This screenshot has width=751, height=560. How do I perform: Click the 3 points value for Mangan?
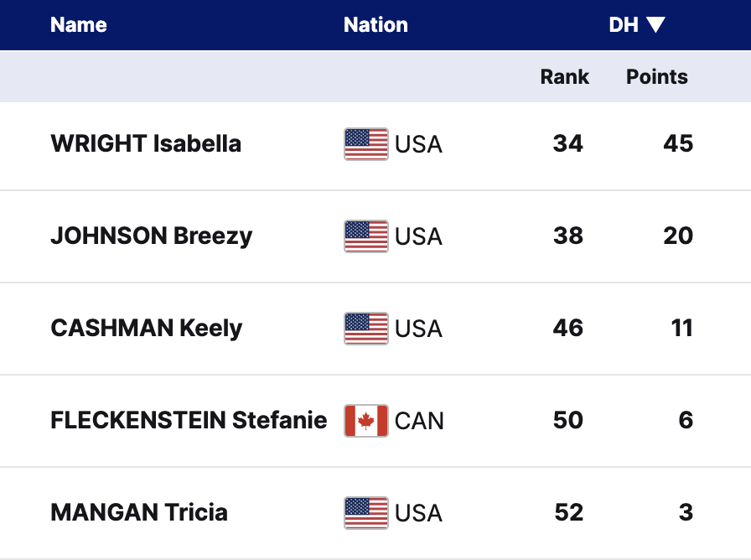(686, 513)
